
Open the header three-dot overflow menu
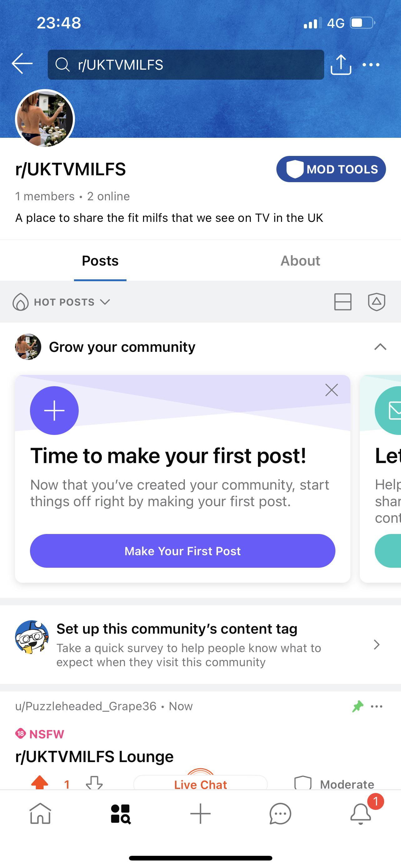[x=371, y=65]
